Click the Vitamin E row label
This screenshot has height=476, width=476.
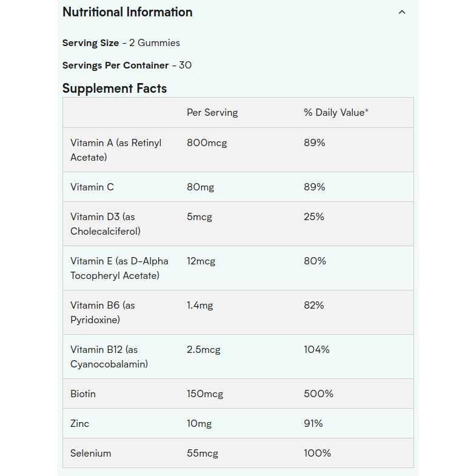click(x=119, y=268)
